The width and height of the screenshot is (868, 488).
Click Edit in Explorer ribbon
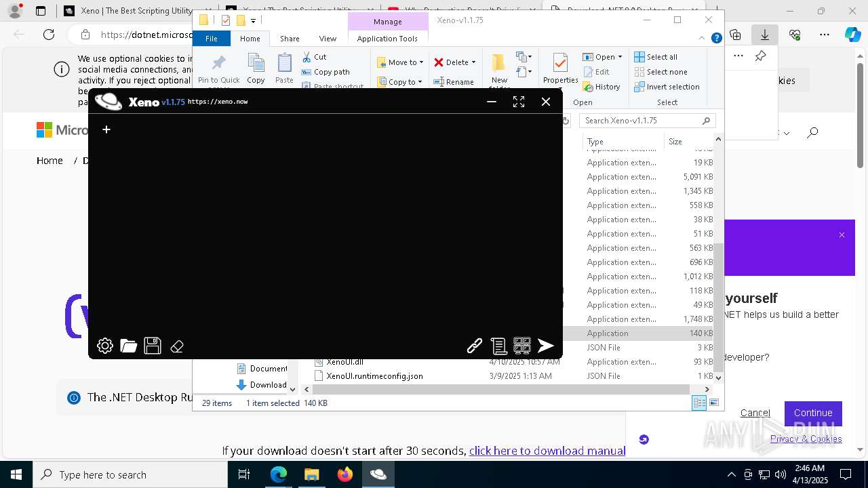coord(596,72)
